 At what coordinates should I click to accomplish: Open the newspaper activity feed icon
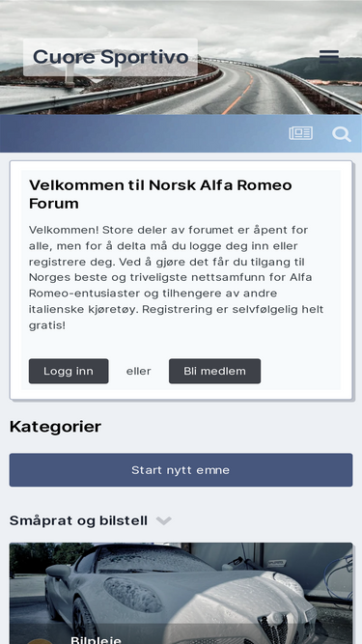[301, 133]
